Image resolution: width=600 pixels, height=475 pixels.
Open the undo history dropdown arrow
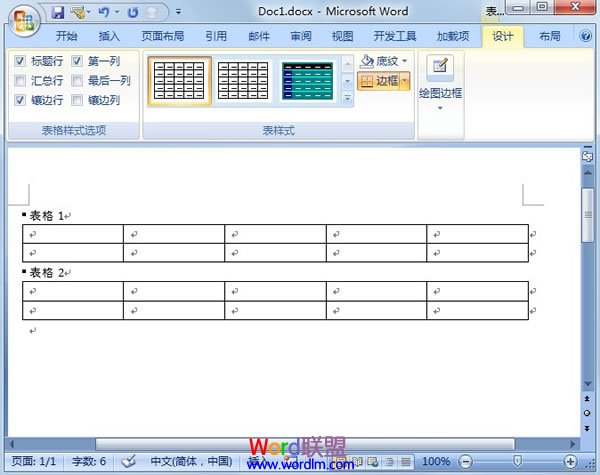117,13
